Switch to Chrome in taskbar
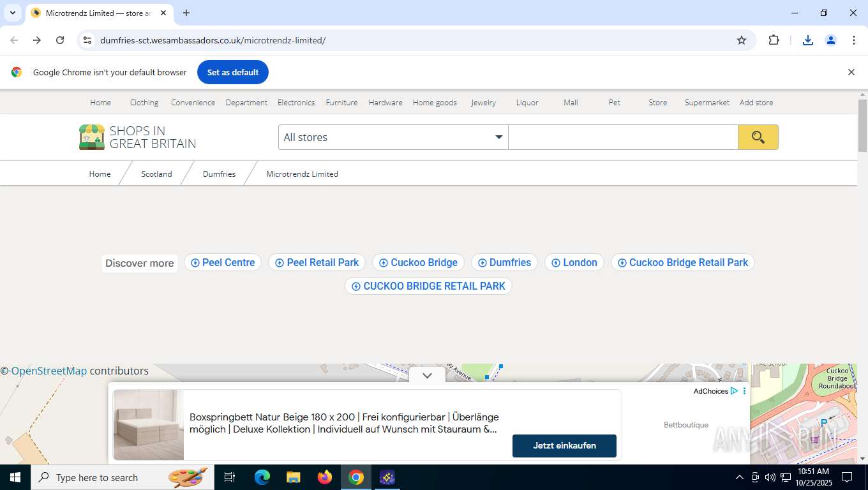Viewport: 868px width, 490px height. (x=356, y=477)
